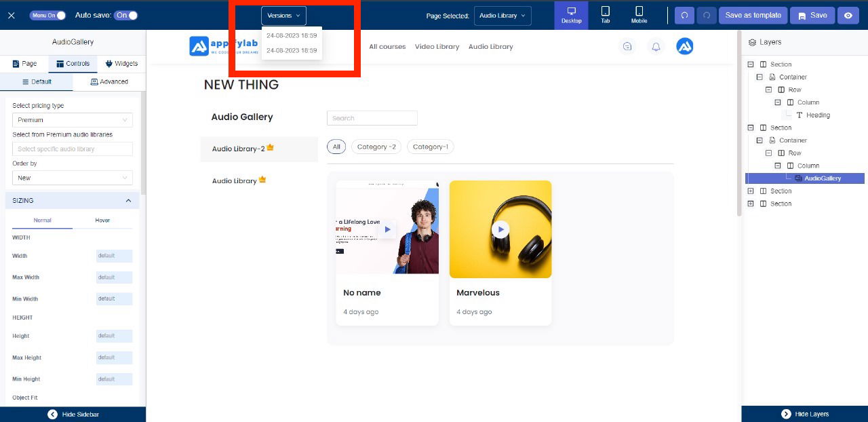Select the All category filter

coord(336,147)
